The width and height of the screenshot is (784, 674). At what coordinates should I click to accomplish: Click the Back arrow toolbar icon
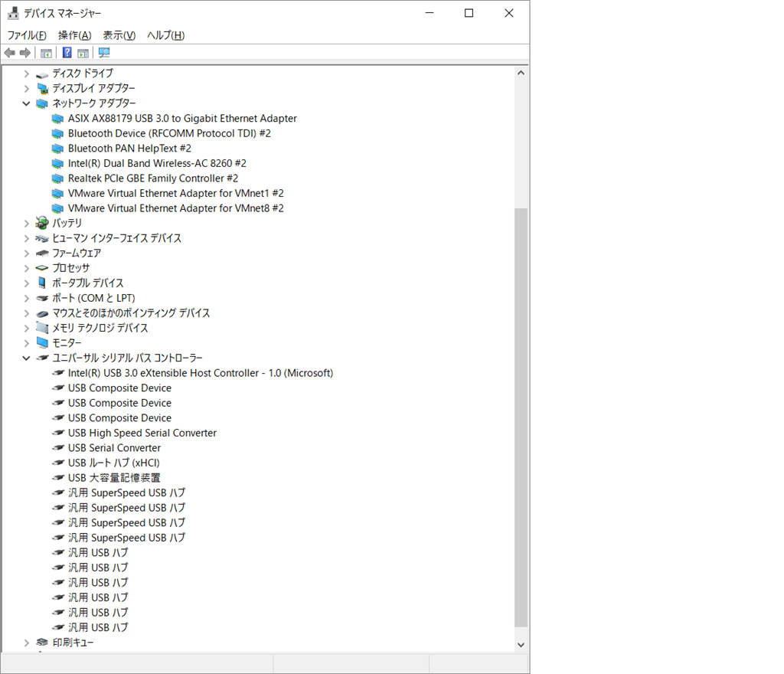(x=9, y=53)
